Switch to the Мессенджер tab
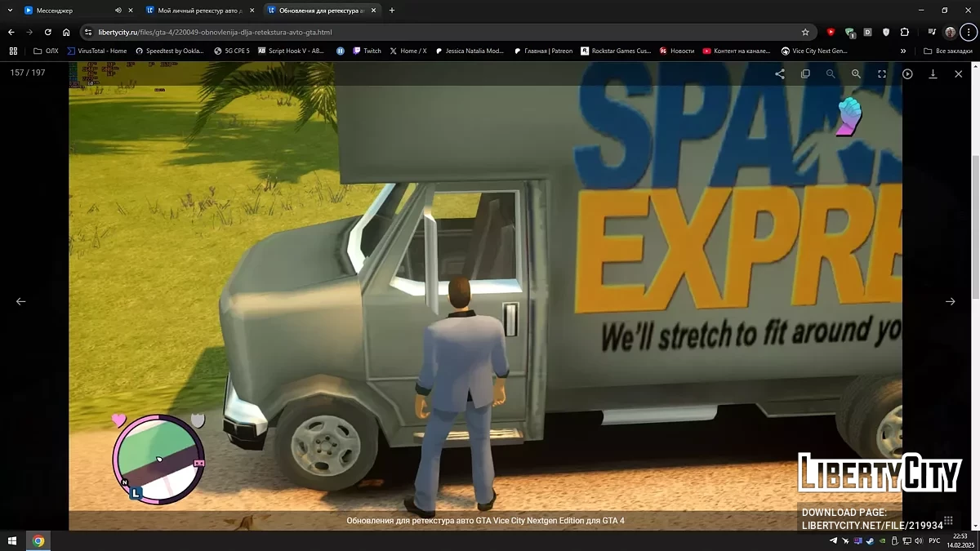 (x=65, y=11)
